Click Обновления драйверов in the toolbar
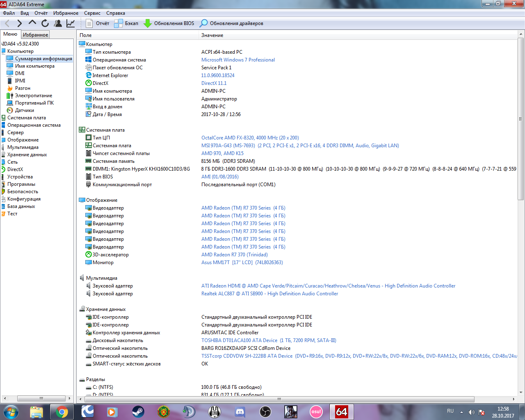The width and height of the screenshot is (525, 420). 231,23
